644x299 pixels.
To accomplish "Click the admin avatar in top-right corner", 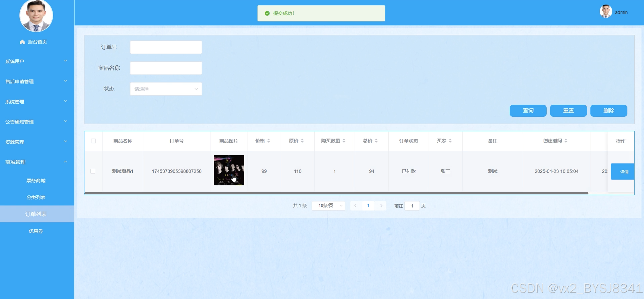I will pos(605,12).
